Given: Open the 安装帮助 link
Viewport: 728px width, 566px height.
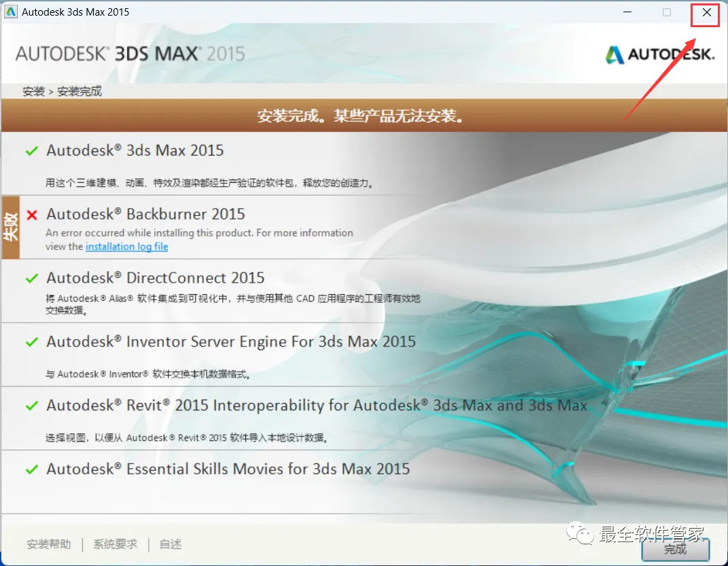Looking at the screenshot, I should 49,544.
